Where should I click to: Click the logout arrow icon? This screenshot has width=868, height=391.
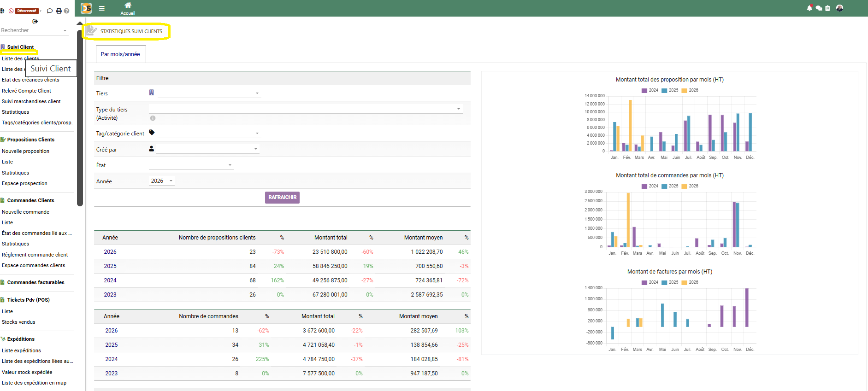point(35,21)
